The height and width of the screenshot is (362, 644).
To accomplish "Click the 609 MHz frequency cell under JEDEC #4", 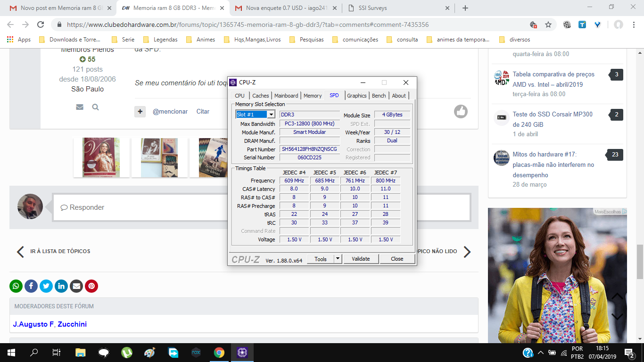I will point(294,181).
